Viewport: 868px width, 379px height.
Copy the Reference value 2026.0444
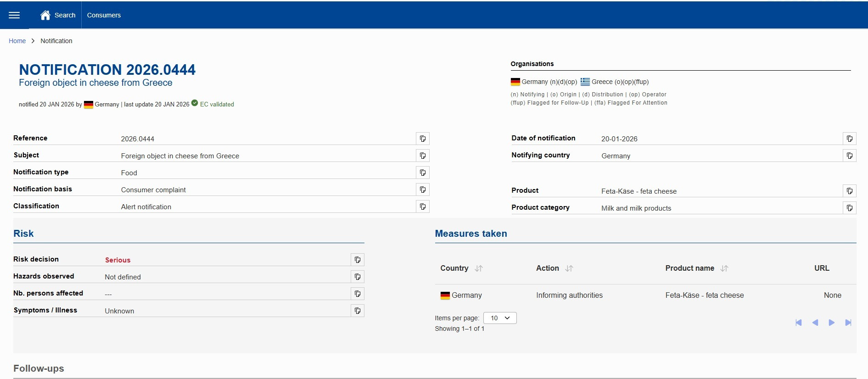point(422,139)
